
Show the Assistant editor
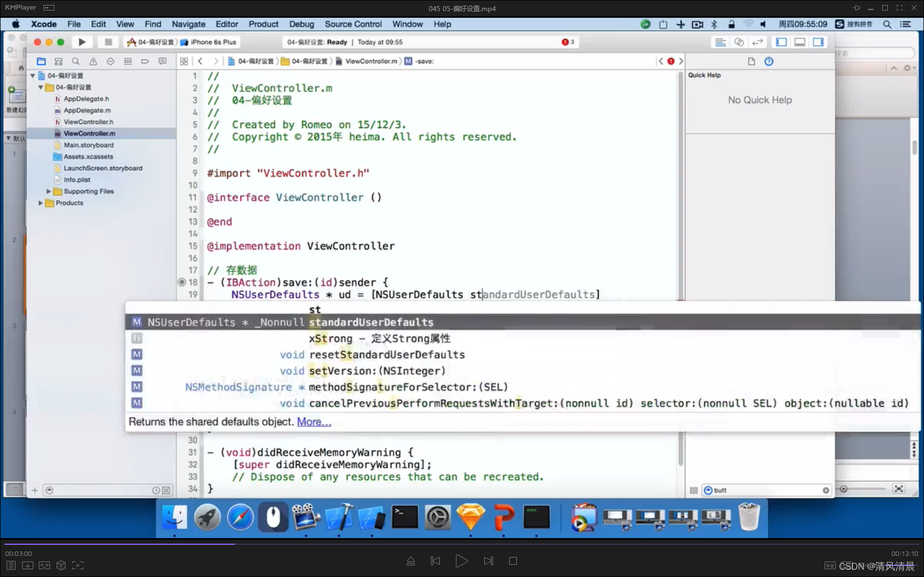tap(739, 42)
